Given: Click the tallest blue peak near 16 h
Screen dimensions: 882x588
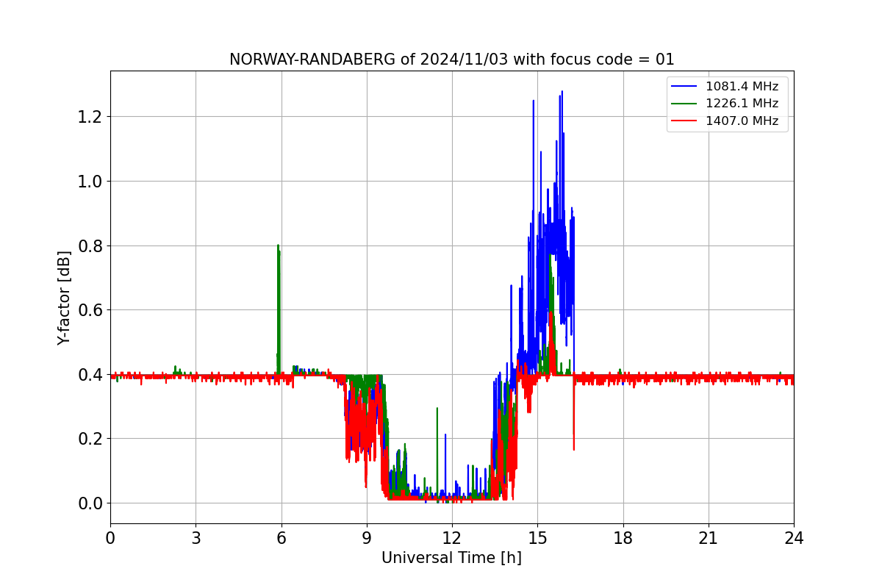Looking at the screenshot, I should [x=562, y=92].
